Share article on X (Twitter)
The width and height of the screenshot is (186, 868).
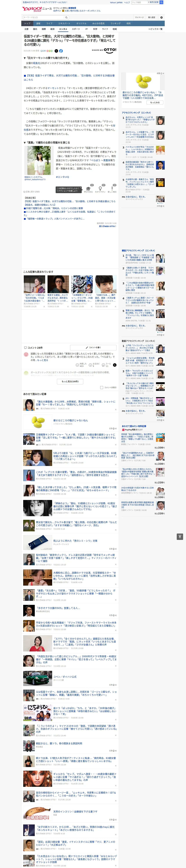click(x=56, y=51)
